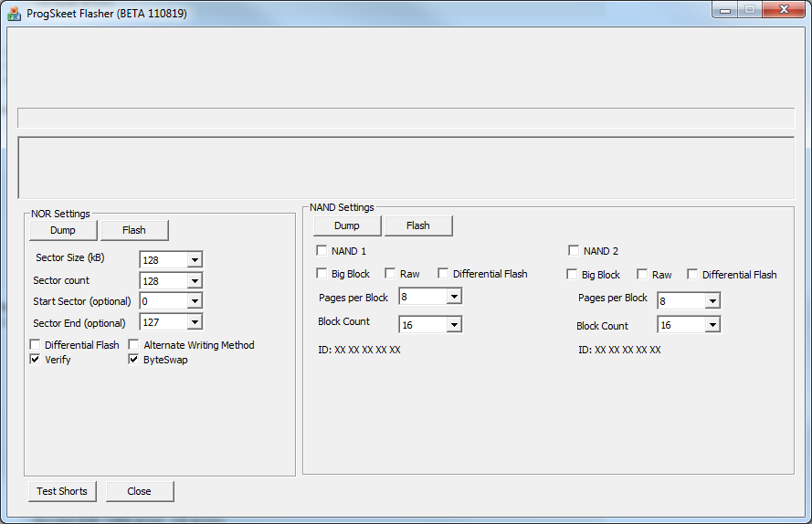The height and width of the screenshot is (524, 812).
Task: Toggle the Alternate Writing Method checkbox
Action: [134, 345]
